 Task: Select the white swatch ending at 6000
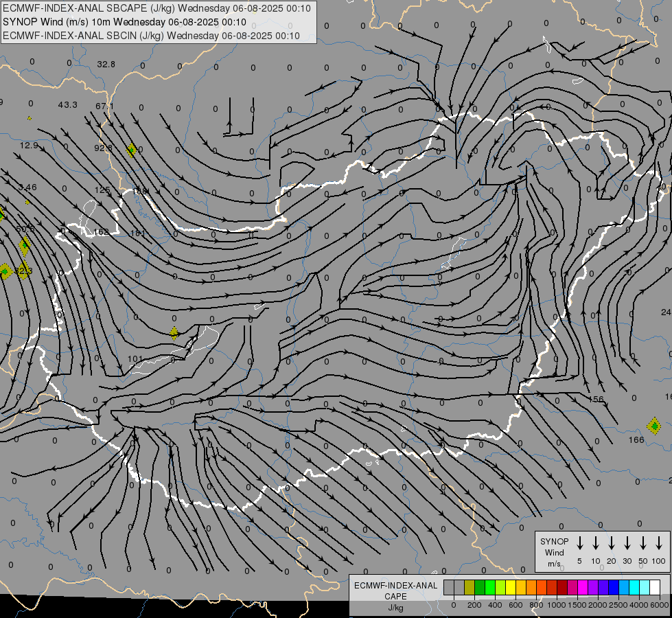654,587
